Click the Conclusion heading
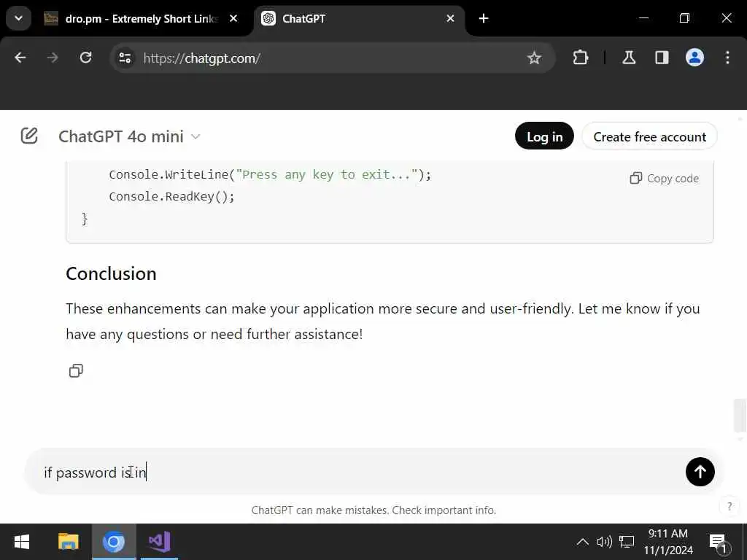747x560 pixels. [x=111, y=274]
